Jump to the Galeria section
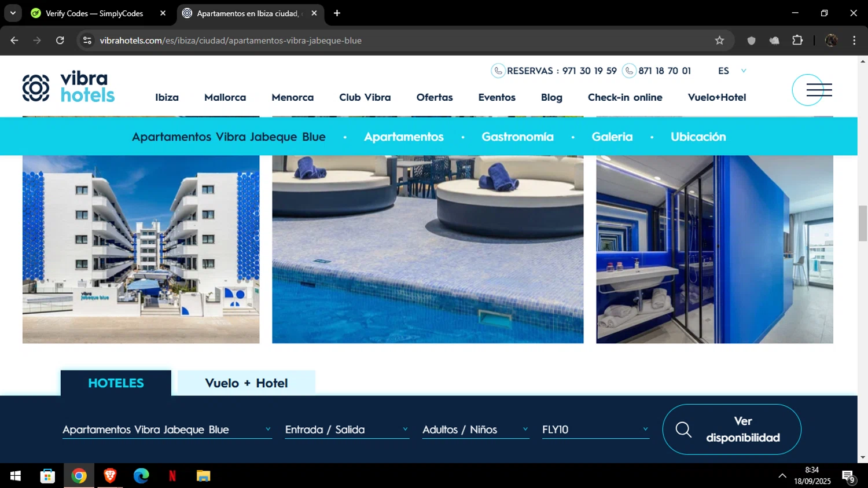Screen dimensions: 868x488 [x=612, y=137]
